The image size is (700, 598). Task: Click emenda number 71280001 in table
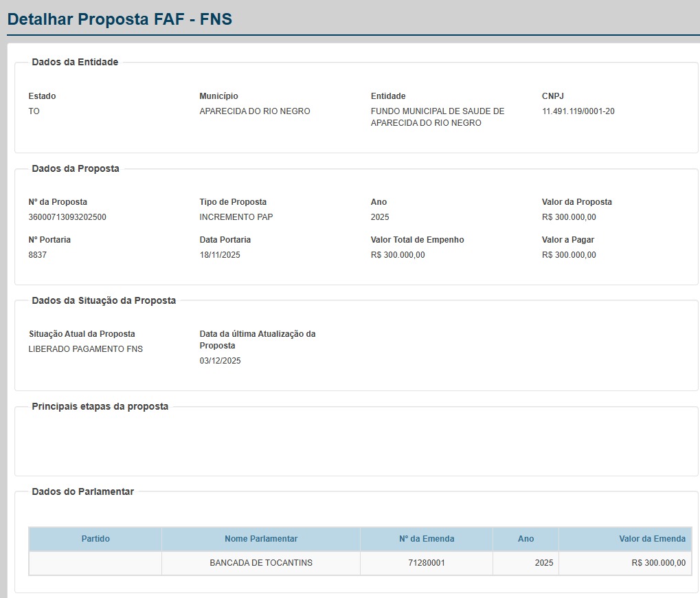[x=427, y=563]
